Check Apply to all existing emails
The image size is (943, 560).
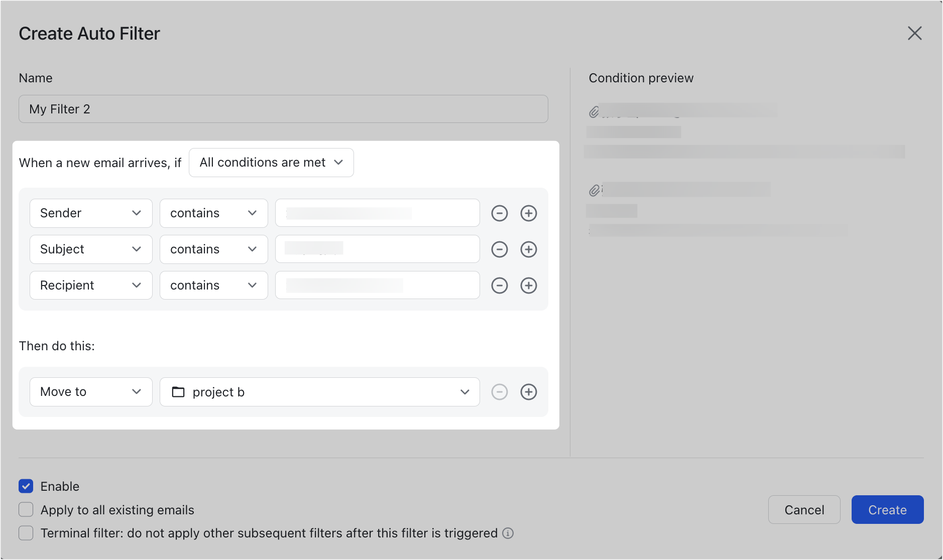[x=26, y=509]
